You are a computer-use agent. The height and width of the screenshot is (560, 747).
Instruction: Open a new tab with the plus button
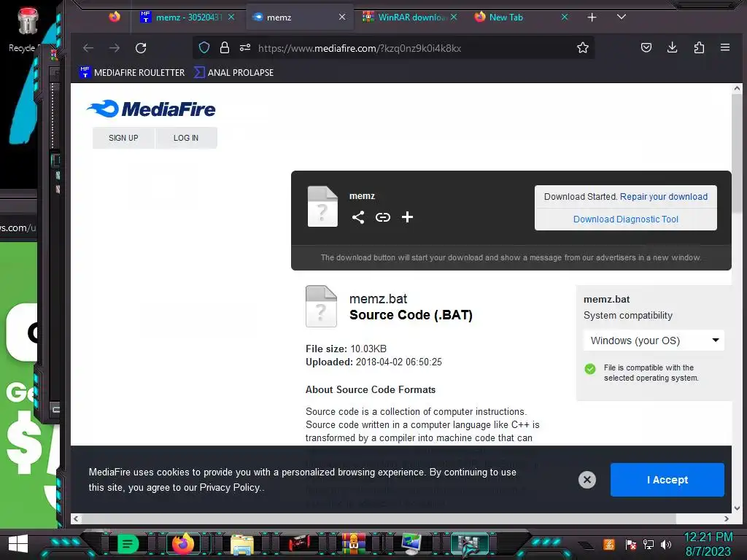(592, 17)
